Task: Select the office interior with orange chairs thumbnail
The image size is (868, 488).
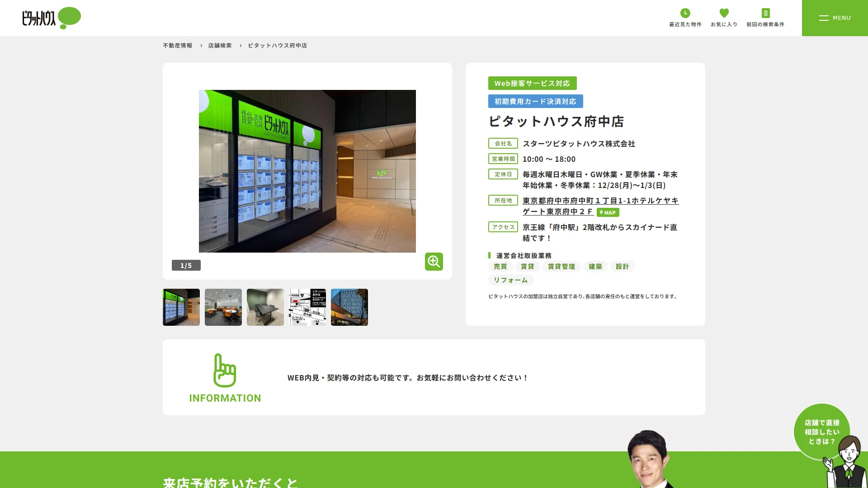Action: tap(223, 307)
